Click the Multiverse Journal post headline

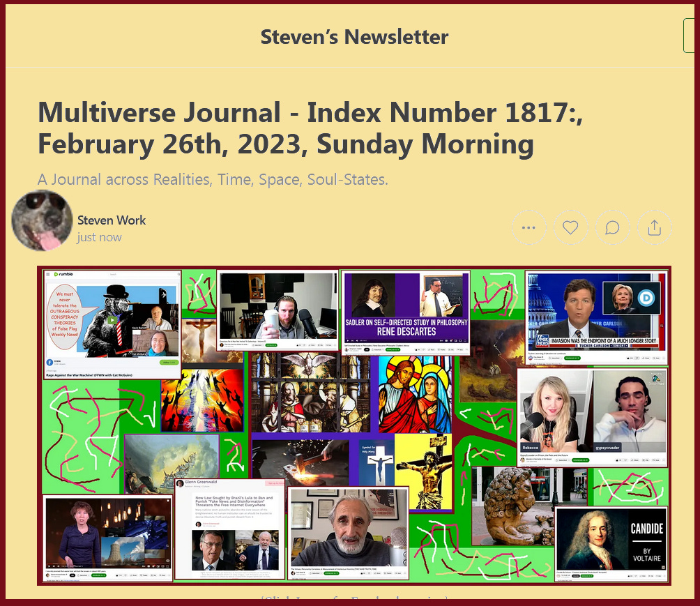tap(310, 128)
